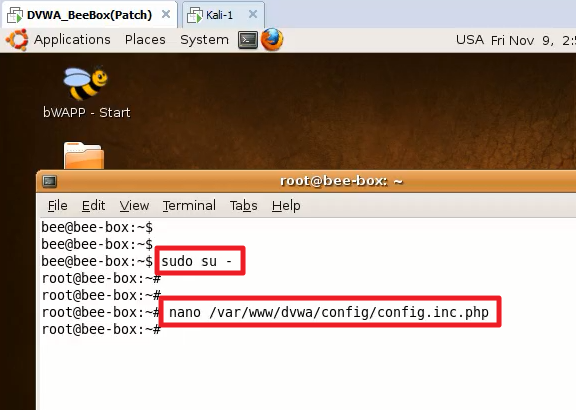Click the root@bee-box: ~ window title

[341, 181]
